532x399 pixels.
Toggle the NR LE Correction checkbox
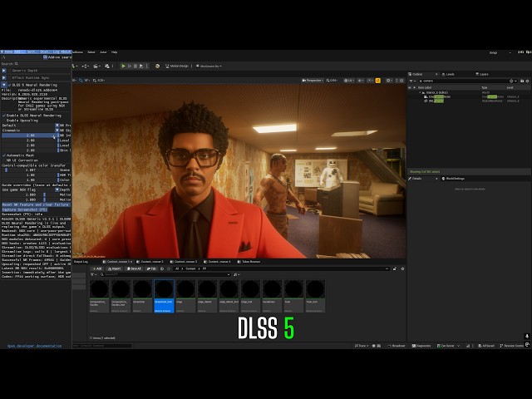coord(4,160)
